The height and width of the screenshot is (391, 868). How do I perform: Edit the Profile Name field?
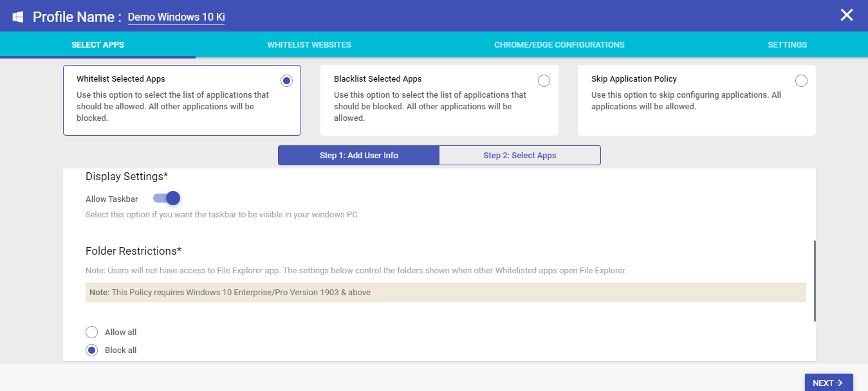pos(176,17)
